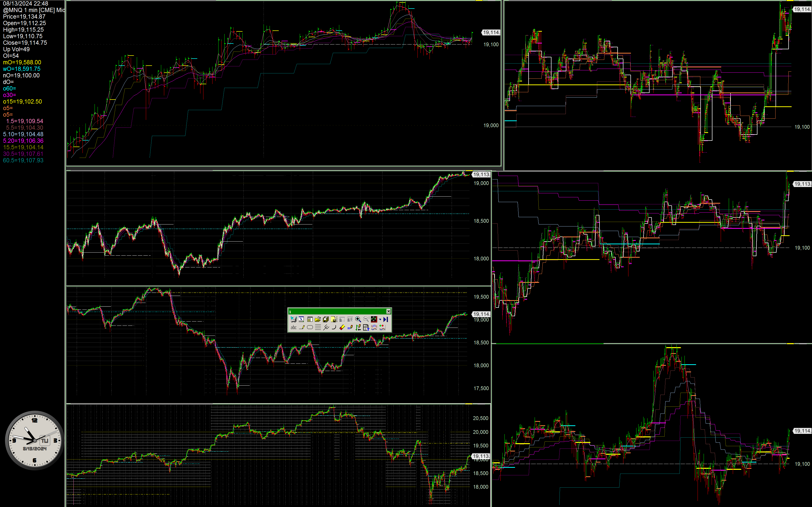This screenshot has height=507, width=812.
Task: Select the horizontal parallel lines tool
Action: click(x=318, y=328)
